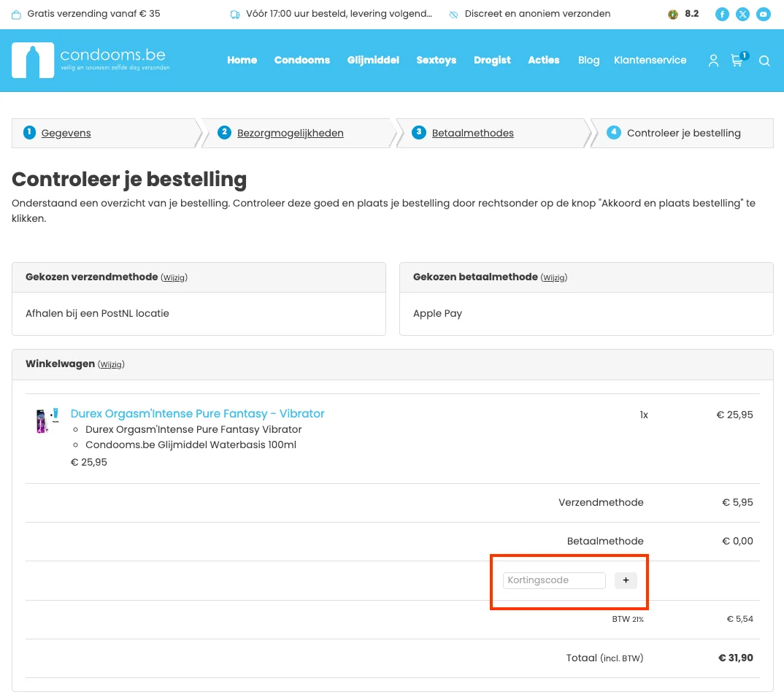
Task: Open the condooms.be Facebook page icon
Action: (x=722, y=14)
